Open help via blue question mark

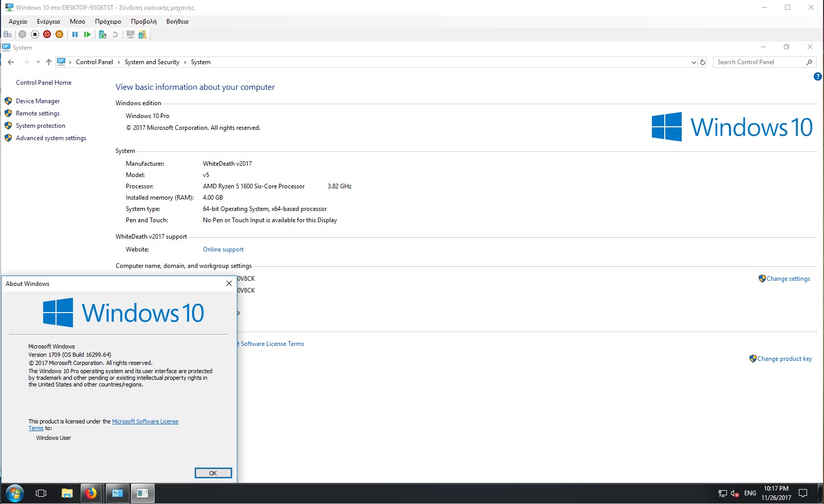(x=818, y=76)
